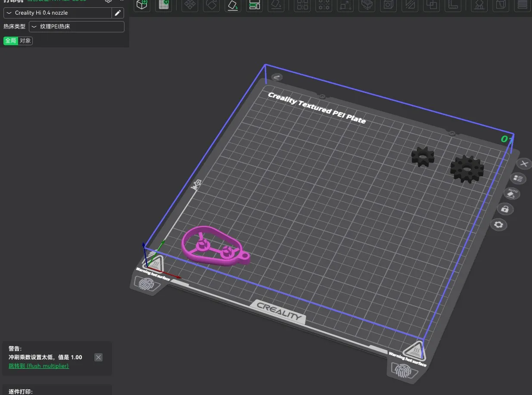
Task: Click the AUTO orient plate icon
Action: pos(512,193)
